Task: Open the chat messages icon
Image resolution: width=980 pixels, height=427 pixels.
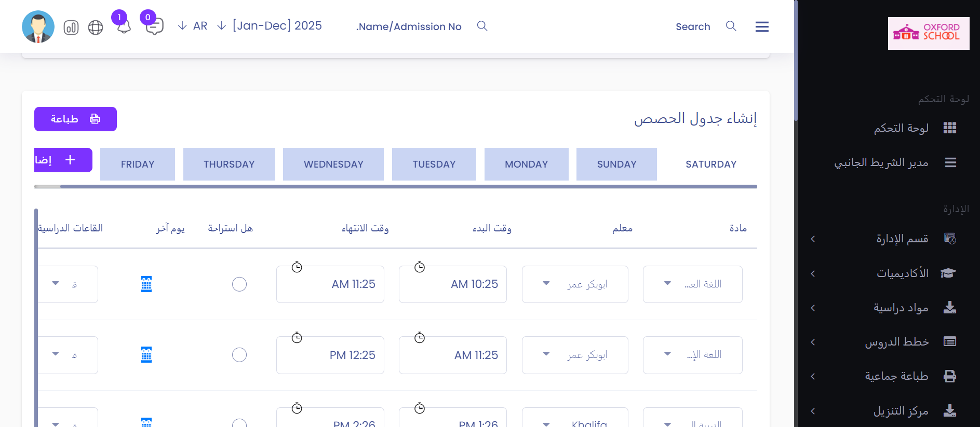Action: tap(154, 26)
